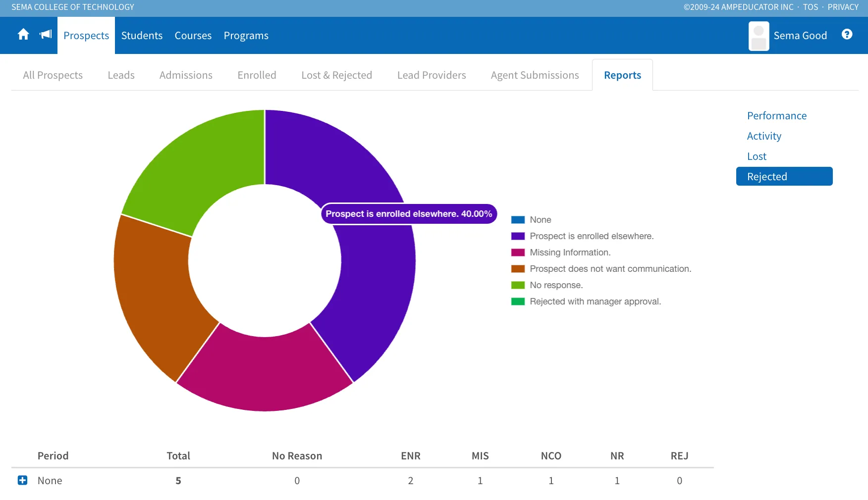Screen dimensions: 868x500
Task: Switch to the Lost & Rejected tab
Action: click(x=336, y=75)
